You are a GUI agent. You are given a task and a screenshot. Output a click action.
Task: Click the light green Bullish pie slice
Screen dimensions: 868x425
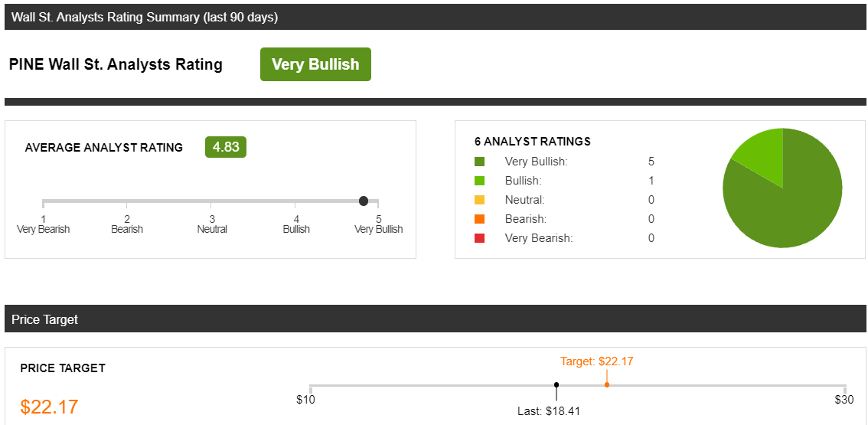762,155
